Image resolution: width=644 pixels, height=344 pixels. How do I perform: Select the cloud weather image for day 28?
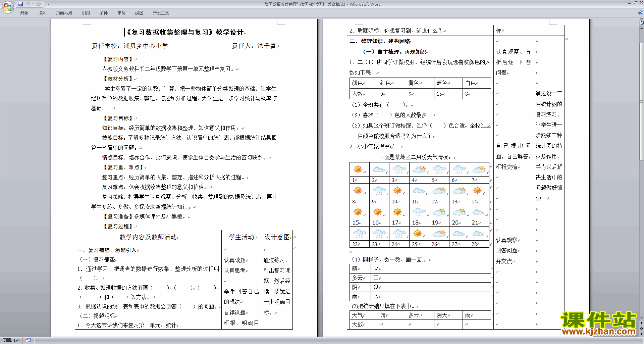(x=478, y=233)
